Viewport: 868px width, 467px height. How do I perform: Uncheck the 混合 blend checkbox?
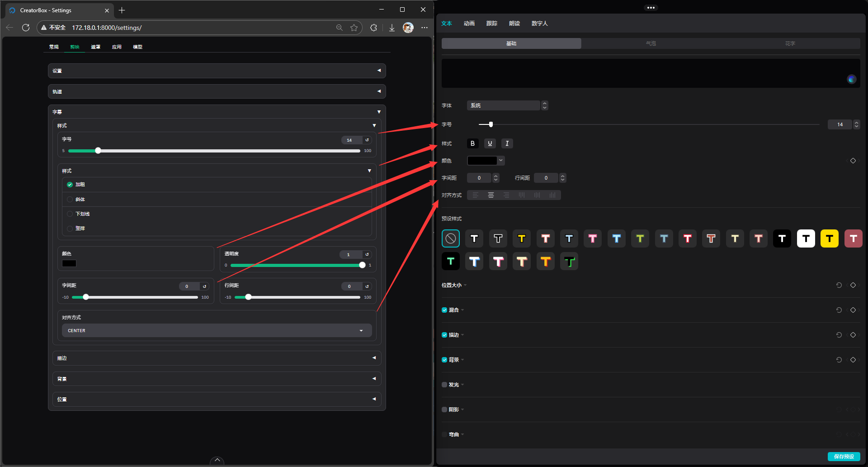pos(444,310)
